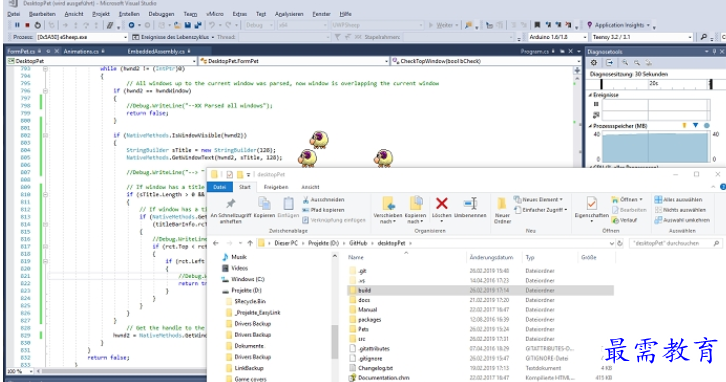
Task: Collapse the Prozessspeicher (MB) section
Action: 590,126
